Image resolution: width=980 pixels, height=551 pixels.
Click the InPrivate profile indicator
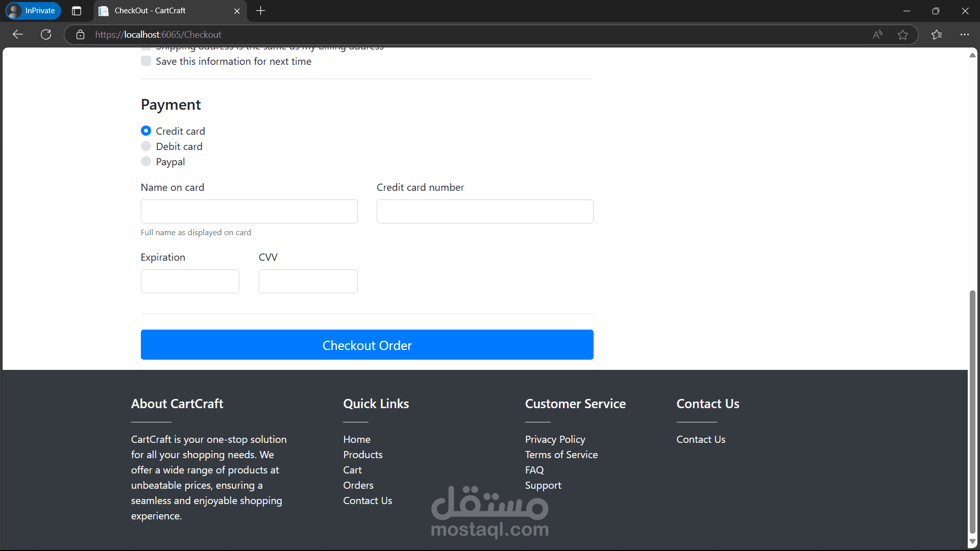[x=33, y=11]
